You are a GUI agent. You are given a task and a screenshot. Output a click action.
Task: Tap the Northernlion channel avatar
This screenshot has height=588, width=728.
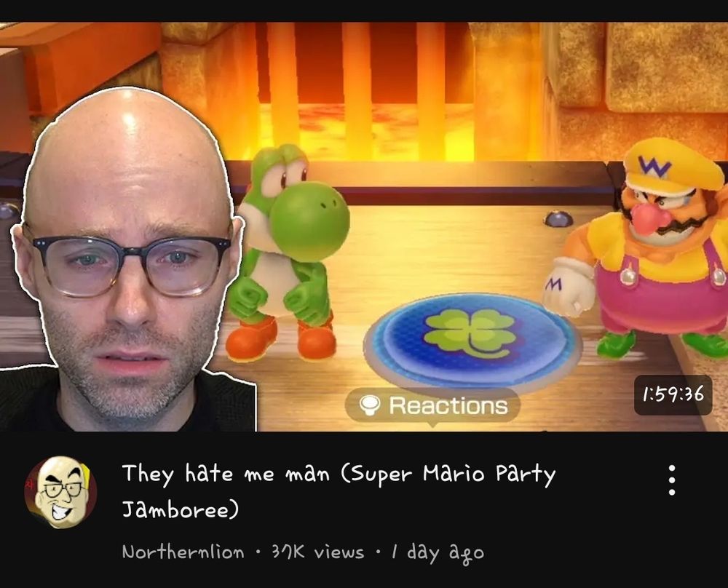[61, 492]
